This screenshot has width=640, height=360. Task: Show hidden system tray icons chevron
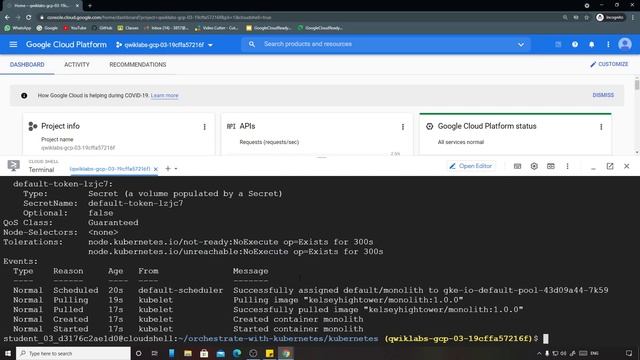539,353
